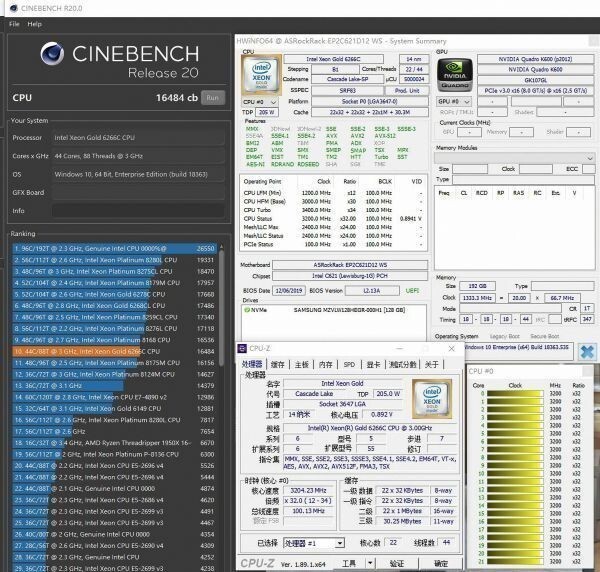The height and width of the screenshot is (572, 600).
Task: Click the NVMe drive green status icon
Action: (x=247, y=310)
